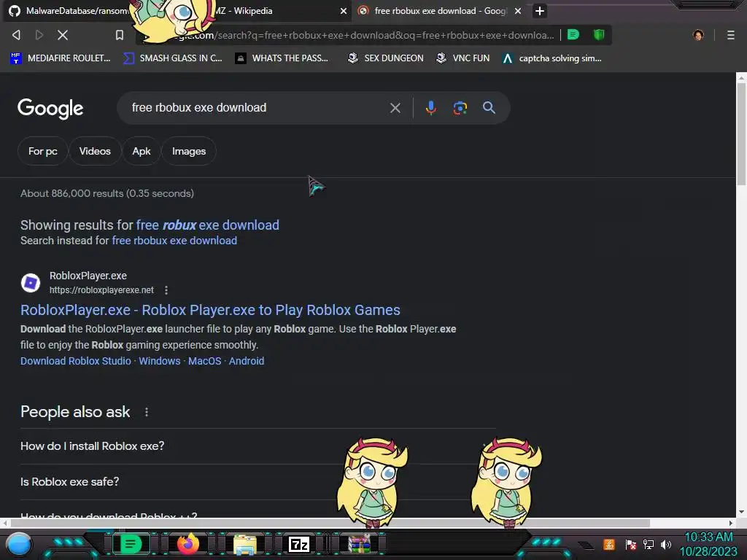Open WHATS THE PASS... bookmark
The height and width of the screenshot is (560, 747).
282,58
